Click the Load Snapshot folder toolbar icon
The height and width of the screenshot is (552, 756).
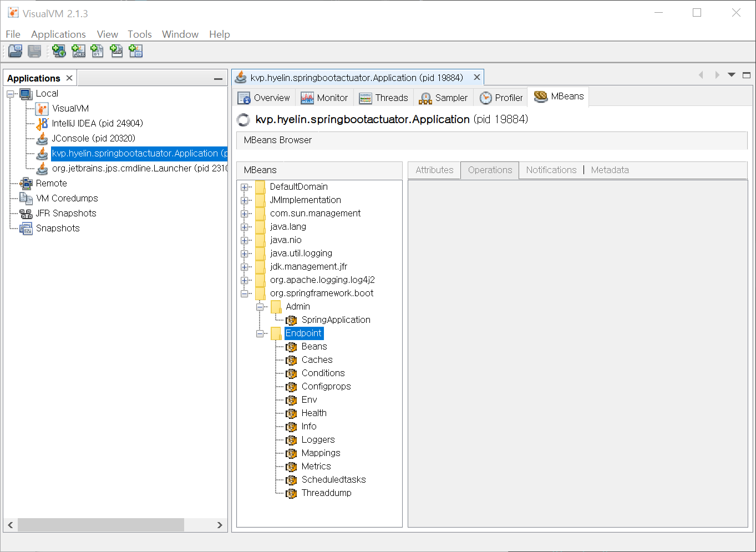pyautogui.click(x=16, y=51)
